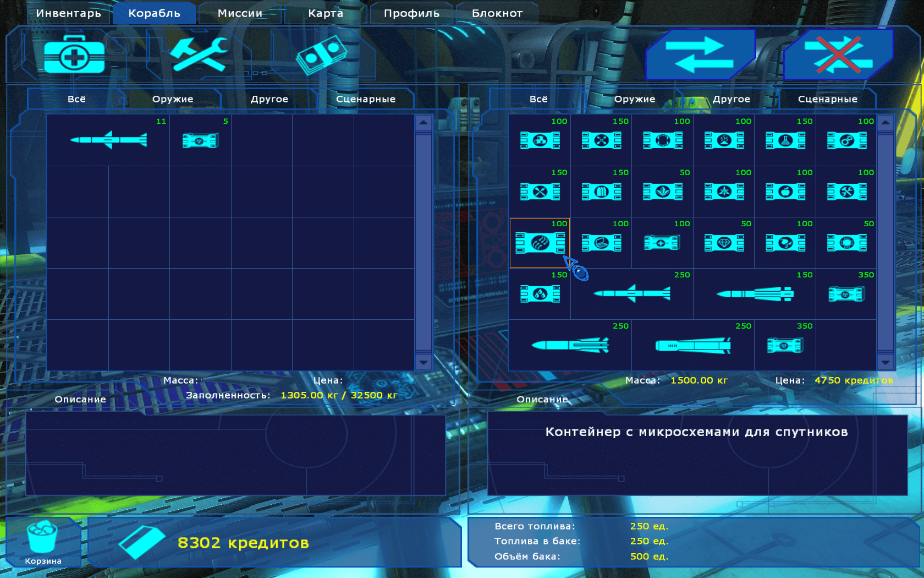Select the 50-unit container with processor chip icon

point(846,243)
